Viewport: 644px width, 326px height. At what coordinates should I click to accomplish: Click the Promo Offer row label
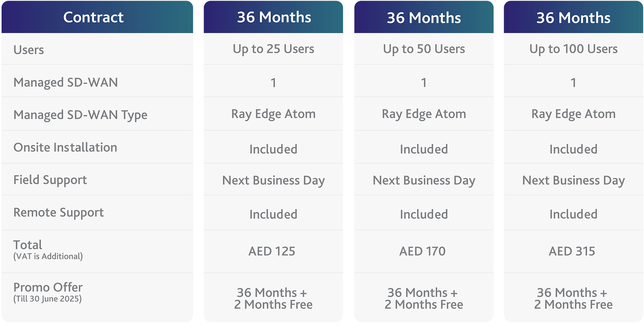[48, 292]
